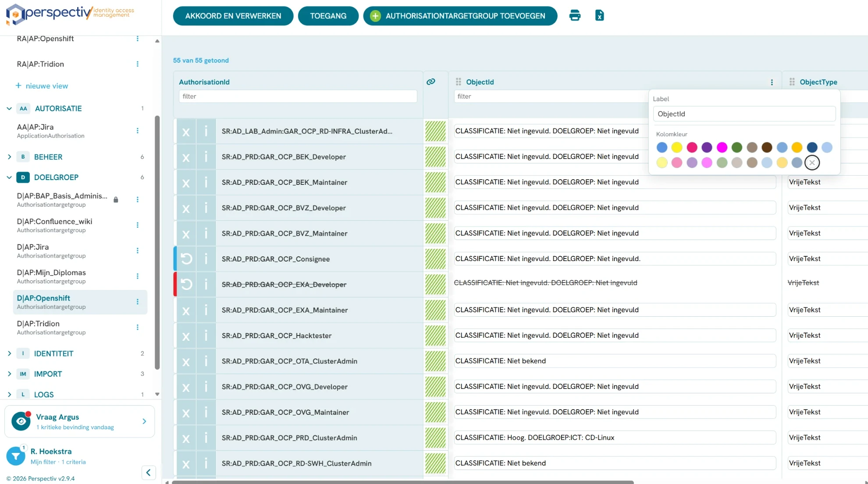The height and width of the screenshot is (484, 868).
Task: Pick the yellow column color swatch
Action: pos(677,148)
